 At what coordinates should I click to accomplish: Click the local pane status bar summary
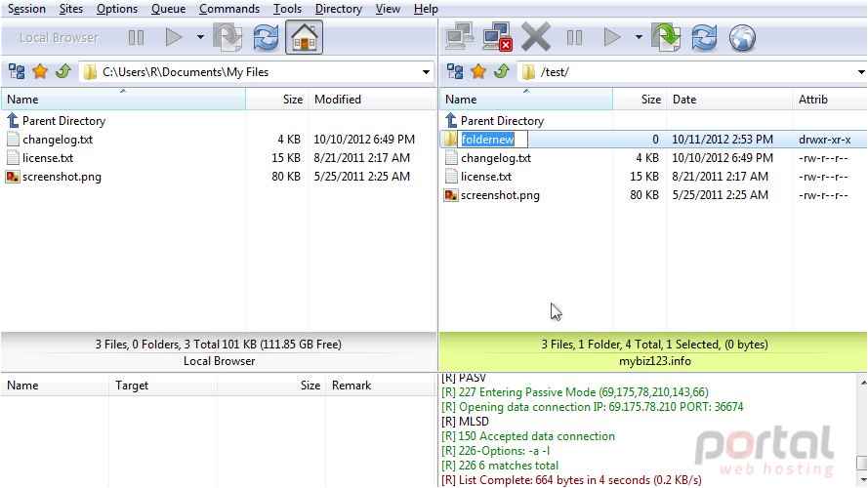(x=218, y=345)
